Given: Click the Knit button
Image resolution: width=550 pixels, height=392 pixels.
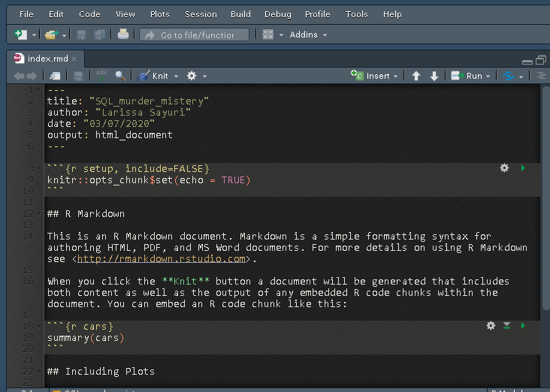Looking at the screenshot, I should click(x=153, y=76).
